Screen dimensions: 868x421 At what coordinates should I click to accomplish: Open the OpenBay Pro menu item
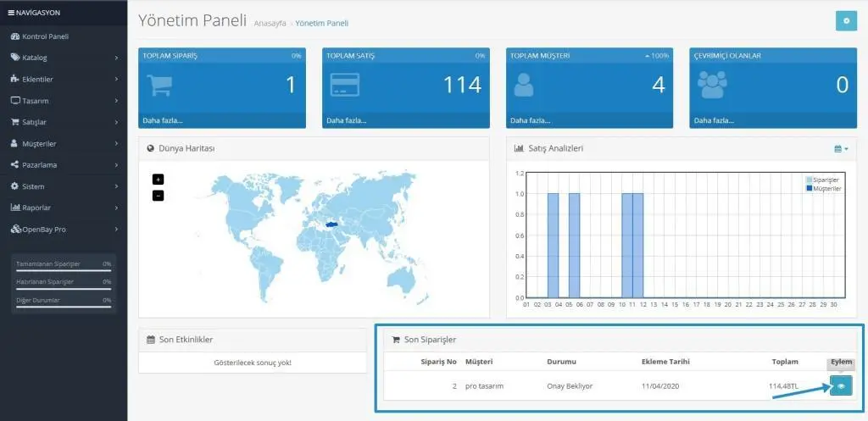point(64,229)
